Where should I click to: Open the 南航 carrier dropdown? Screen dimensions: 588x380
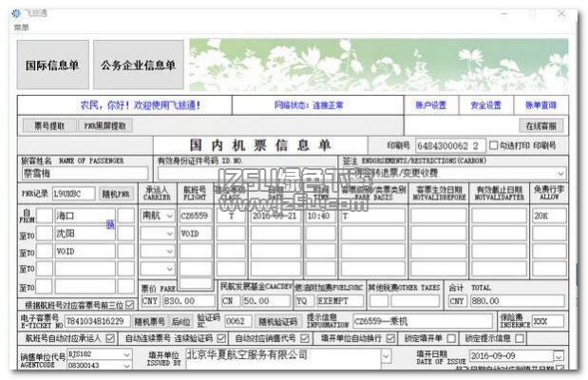169,216
